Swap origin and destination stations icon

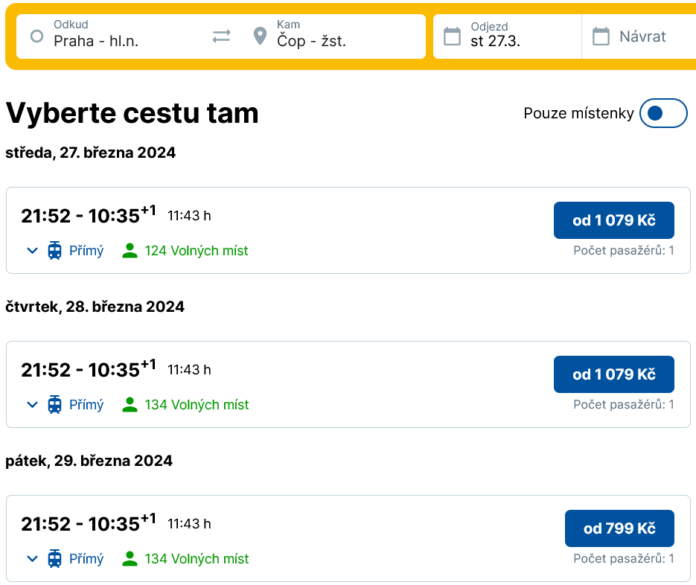pos(221,36)
